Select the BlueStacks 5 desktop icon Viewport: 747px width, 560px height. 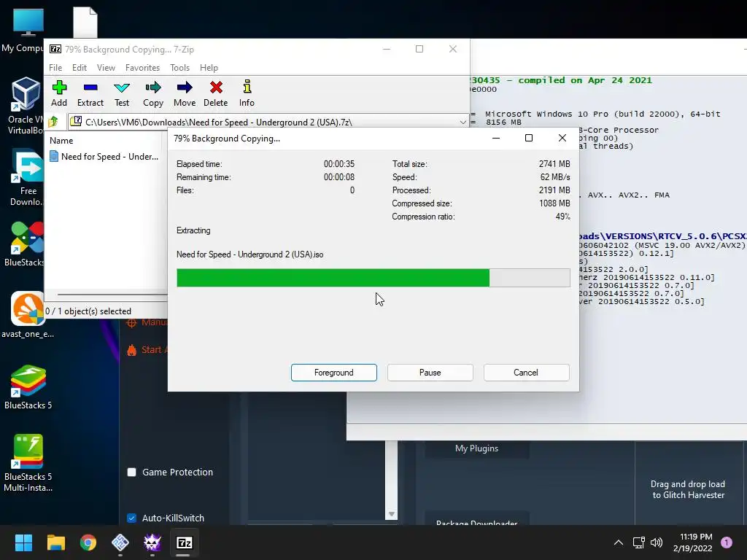click(x=28, y=387)
